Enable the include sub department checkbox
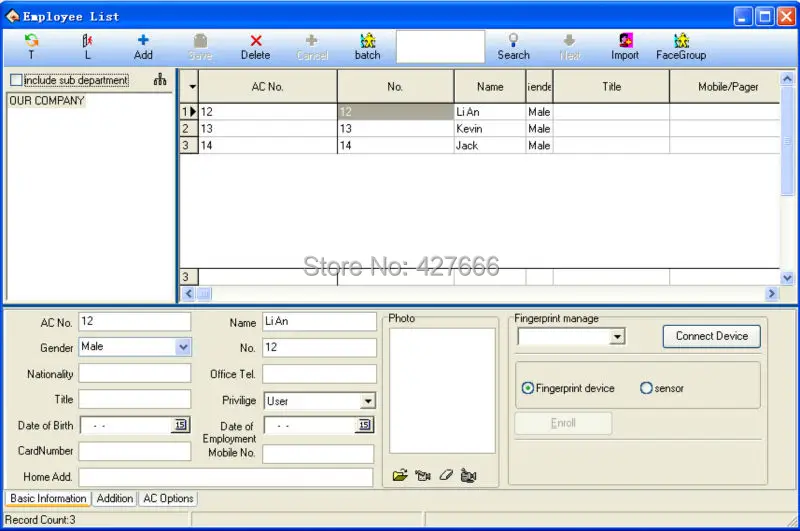This screenshot has width=800, height=531. click(x=16, y=80)
